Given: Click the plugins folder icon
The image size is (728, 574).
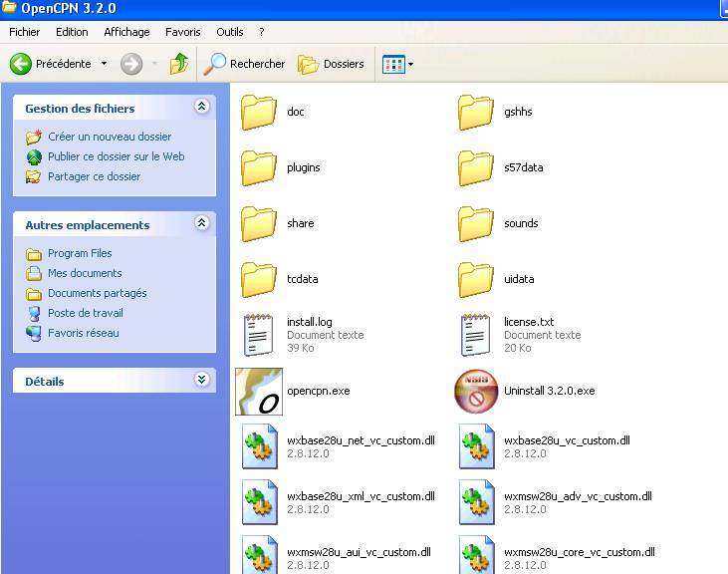Looking at the screenshot, I should (259, 167).
